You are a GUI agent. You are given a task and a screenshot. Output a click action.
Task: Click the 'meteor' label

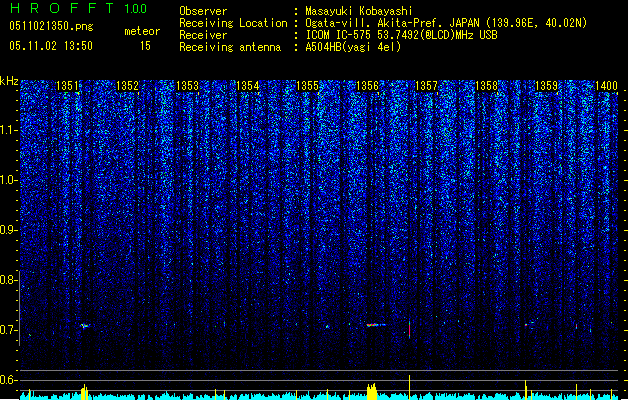tap(142, 31)
